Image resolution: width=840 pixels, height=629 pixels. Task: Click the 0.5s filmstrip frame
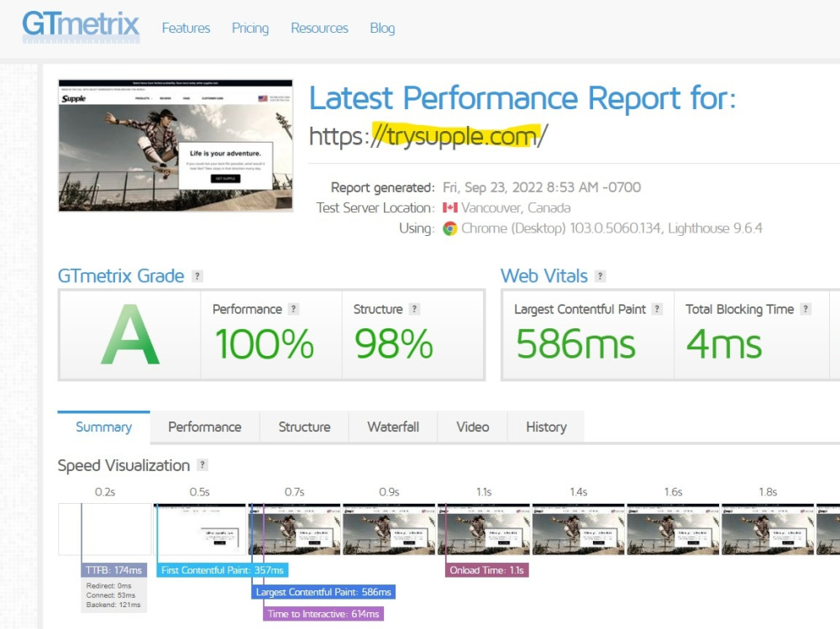[199, 529]
